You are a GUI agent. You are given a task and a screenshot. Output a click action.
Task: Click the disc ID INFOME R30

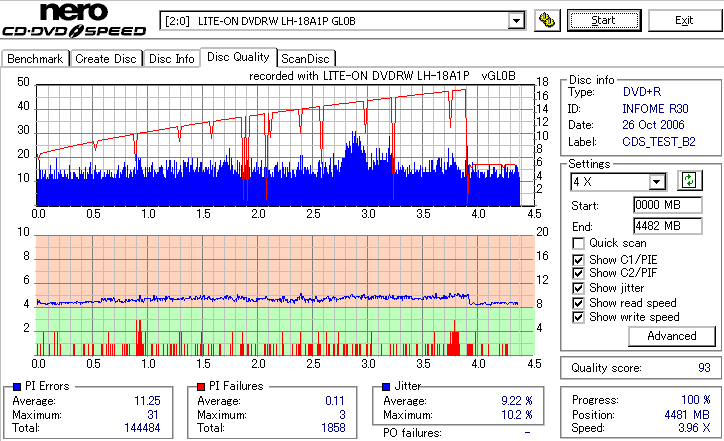655,109
